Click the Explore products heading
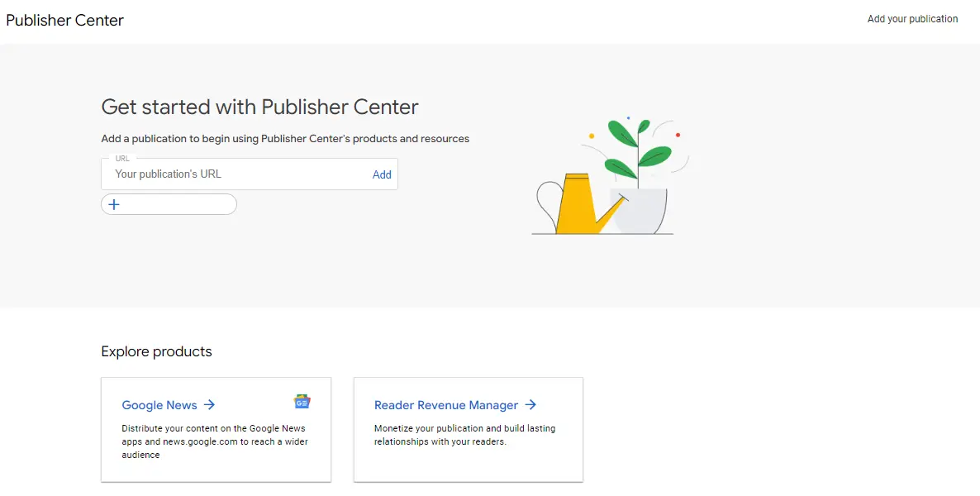The height and width of the screenshot is (496, 980). (157, 351)
